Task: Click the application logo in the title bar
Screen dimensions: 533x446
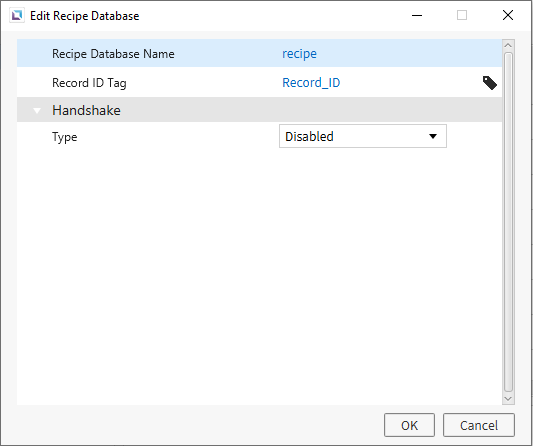Action: (17, 16)
